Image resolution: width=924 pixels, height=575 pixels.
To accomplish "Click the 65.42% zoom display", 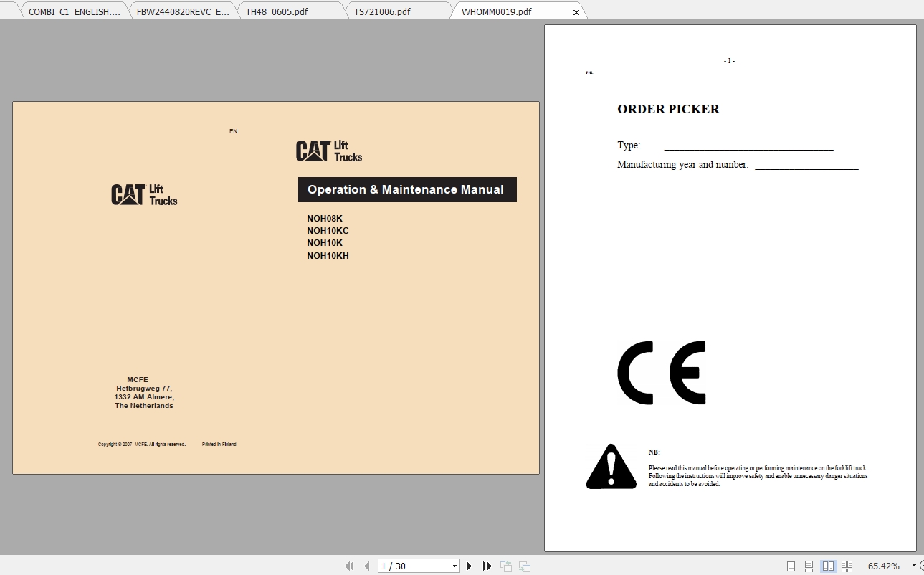I will coord(883,566).
